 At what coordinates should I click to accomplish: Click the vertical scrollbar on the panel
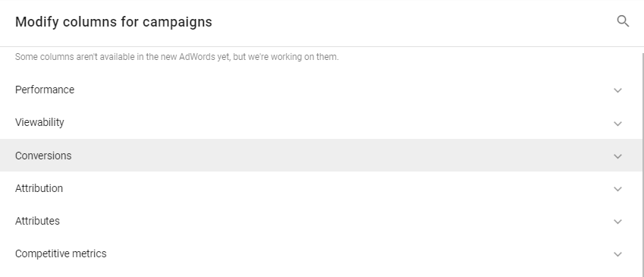coord(642,165)
